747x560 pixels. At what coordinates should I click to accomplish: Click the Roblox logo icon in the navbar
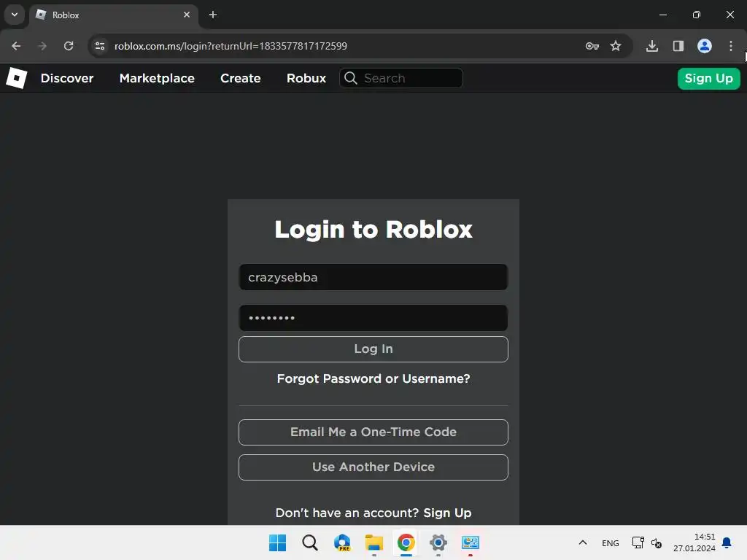17,78
